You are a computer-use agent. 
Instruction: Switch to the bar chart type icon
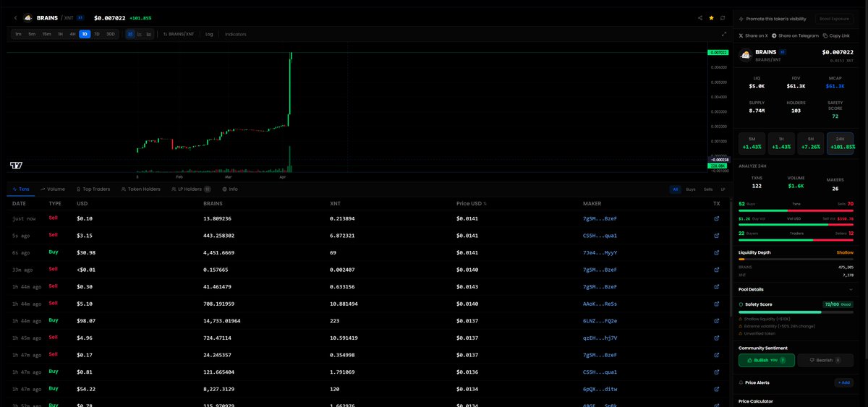coord(149,34)
